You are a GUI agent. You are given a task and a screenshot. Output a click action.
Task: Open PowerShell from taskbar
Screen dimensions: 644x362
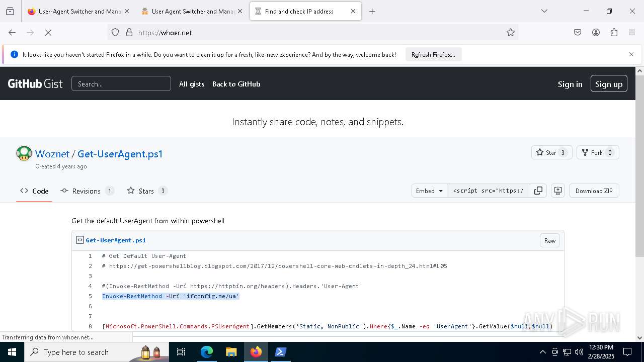[280, 352]
